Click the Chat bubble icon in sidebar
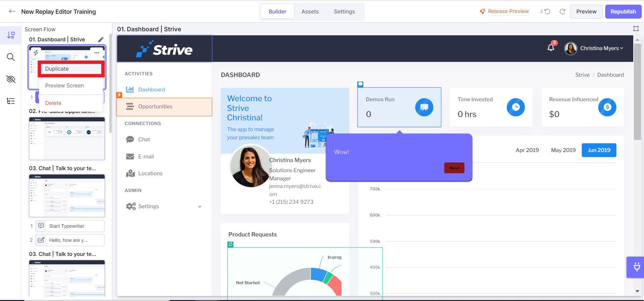 [x=130, y=139]
